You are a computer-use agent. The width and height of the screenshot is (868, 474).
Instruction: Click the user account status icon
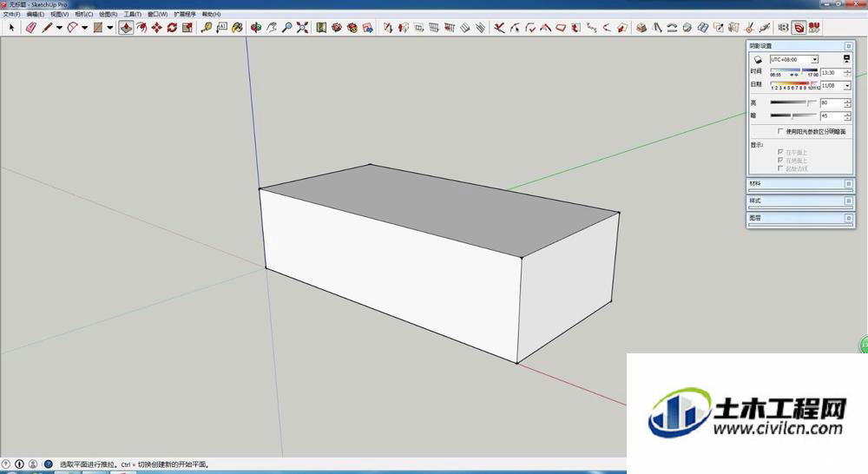coord(33,464)
